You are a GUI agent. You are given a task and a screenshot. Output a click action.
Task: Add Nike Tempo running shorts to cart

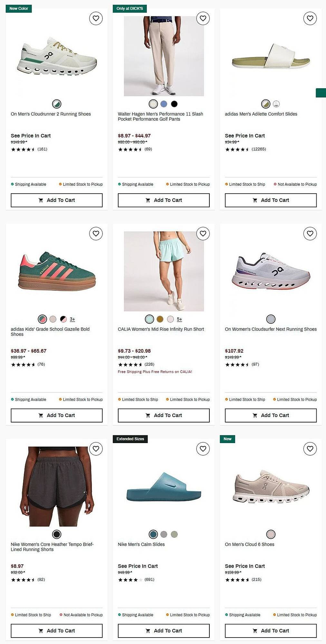point(57,630)
